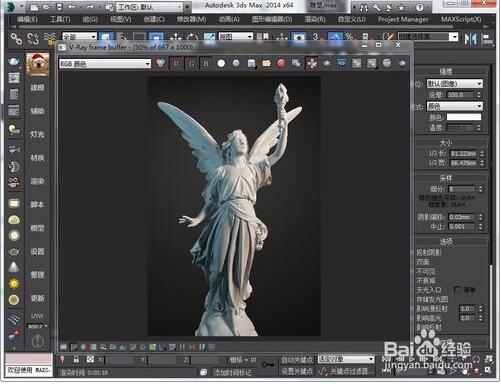Select the move transform tool

[175, 38]
